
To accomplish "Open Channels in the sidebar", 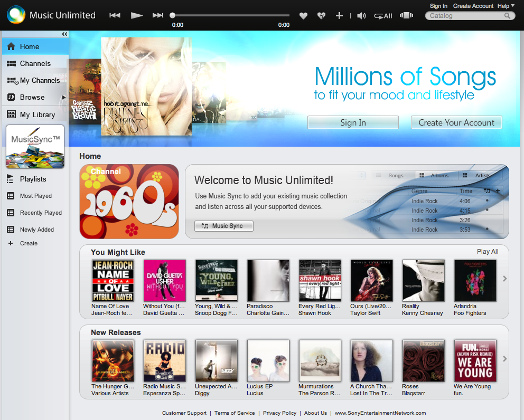I will (35, 63).
